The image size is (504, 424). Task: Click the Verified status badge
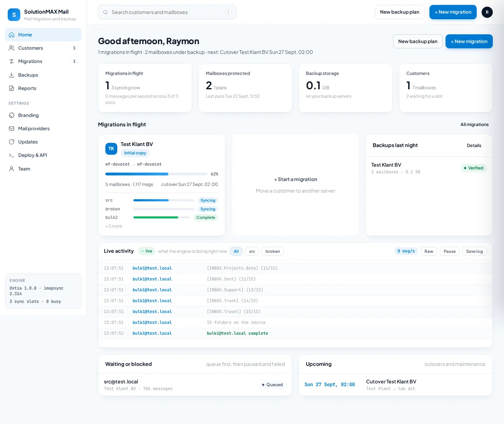pos(474,168)
